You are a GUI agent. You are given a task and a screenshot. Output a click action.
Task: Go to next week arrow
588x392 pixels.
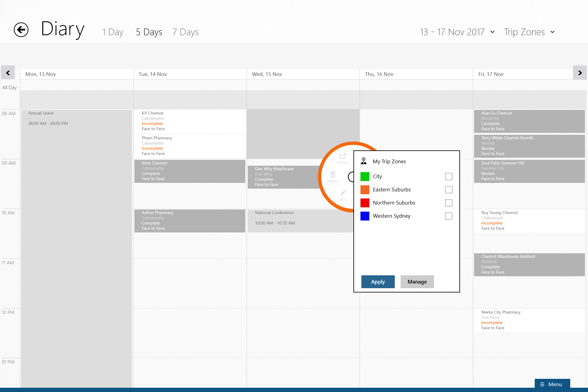coord(579,73)
